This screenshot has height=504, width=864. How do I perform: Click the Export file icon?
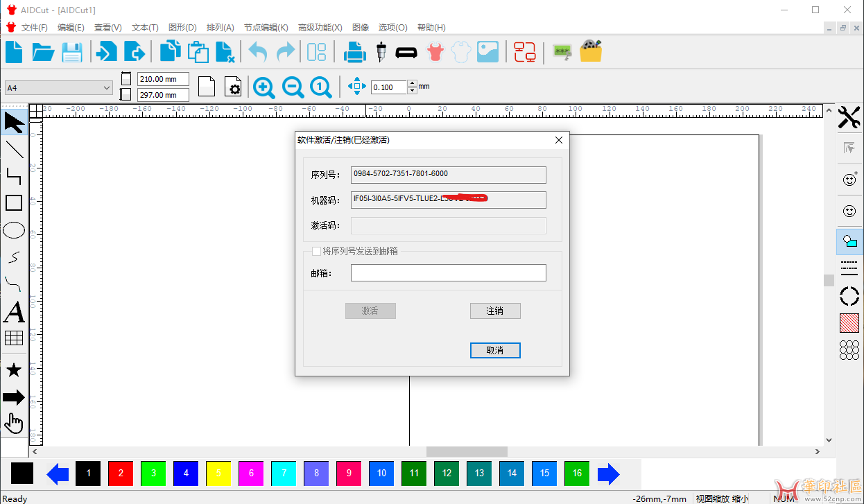(x=135, y=52)
